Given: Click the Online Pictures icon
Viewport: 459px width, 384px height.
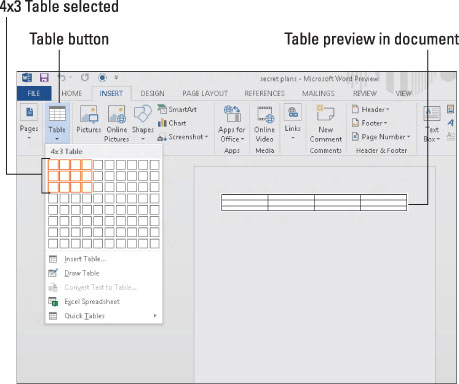Looking at the screenshot, I should tap(117, 114).
